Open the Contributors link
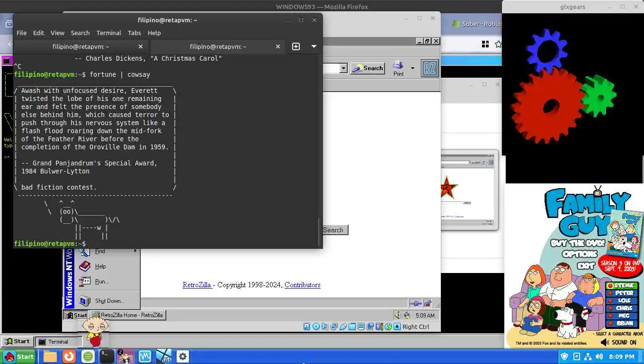This screenshot has width=644, height=364. click(303, 285)
